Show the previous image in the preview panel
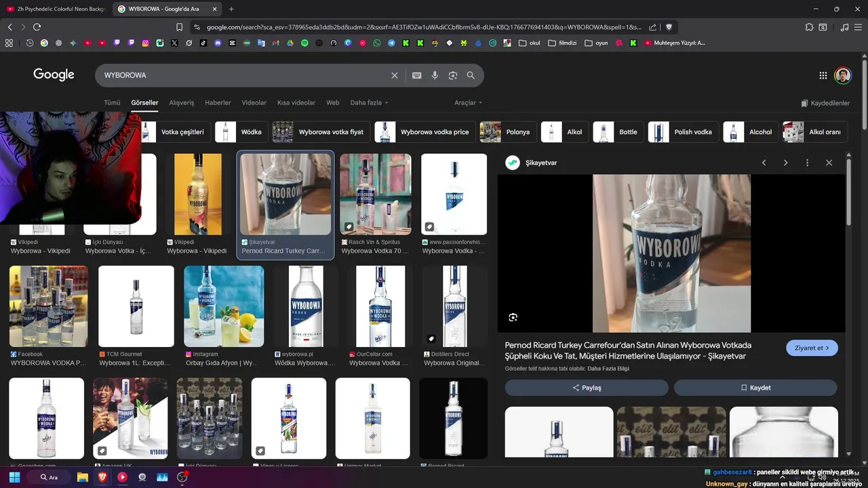Screen dimensions: 868x488 point(764,163)
